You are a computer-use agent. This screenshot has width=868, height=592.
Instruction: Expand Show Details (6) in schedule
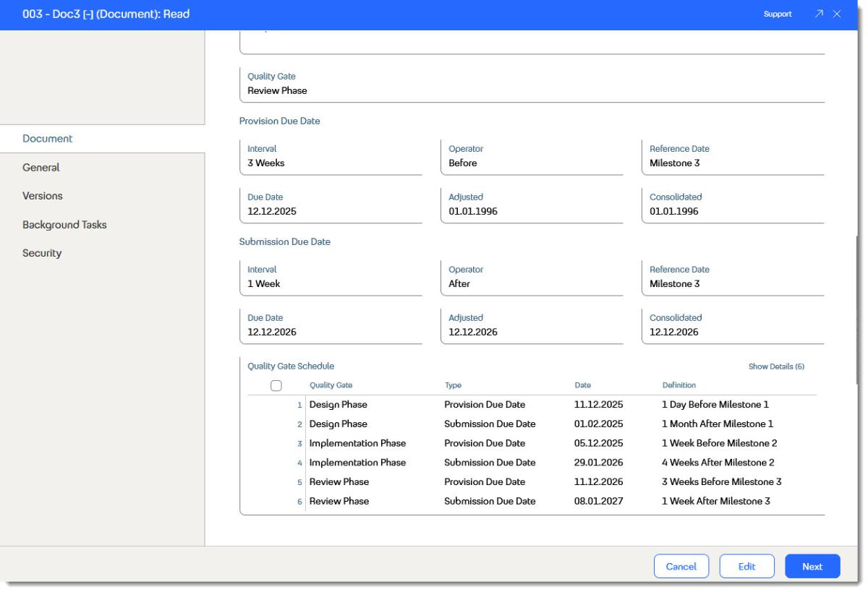pos(776,366)
